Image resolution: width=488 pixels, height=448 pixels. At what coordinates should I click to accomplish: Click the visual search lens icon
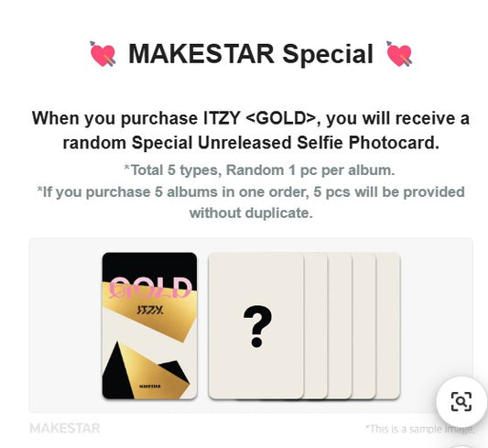tap(461, 401)
